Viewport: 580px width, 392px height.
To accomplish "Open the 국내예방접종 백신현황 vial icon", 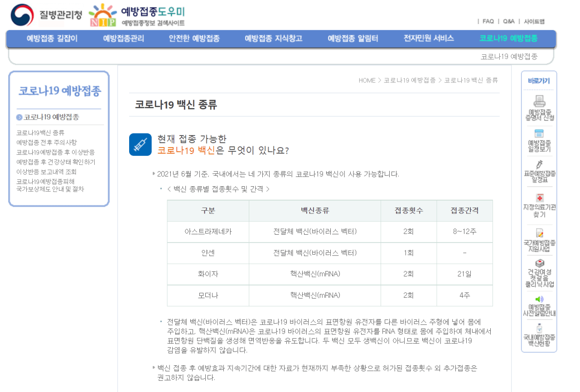I will (539, 329).
